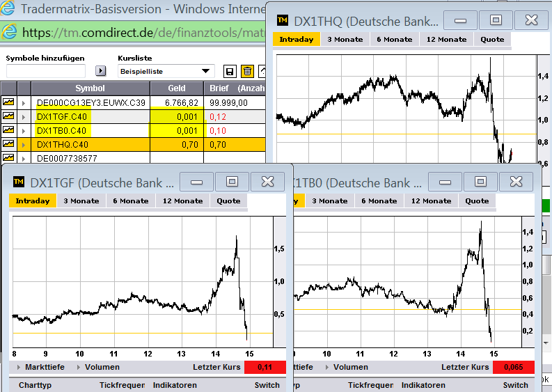
Task: Close DX1THQ chart window
Action: click(x=531, y=20)
